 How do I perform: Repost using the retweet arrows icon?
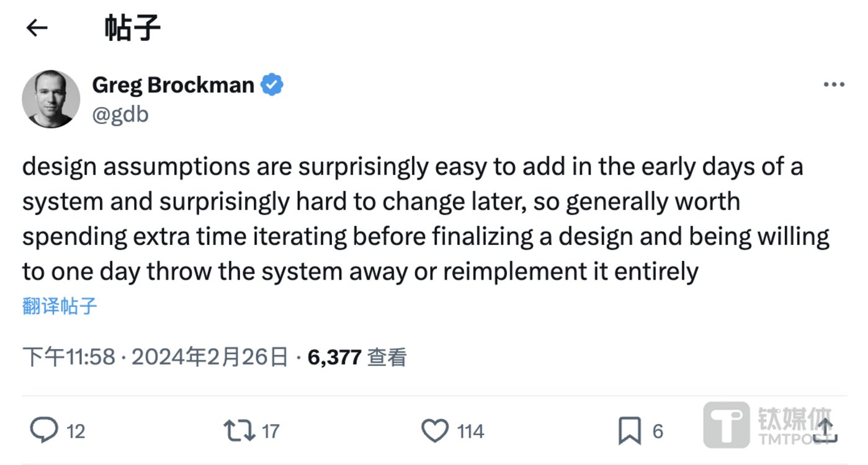(239, 430)
